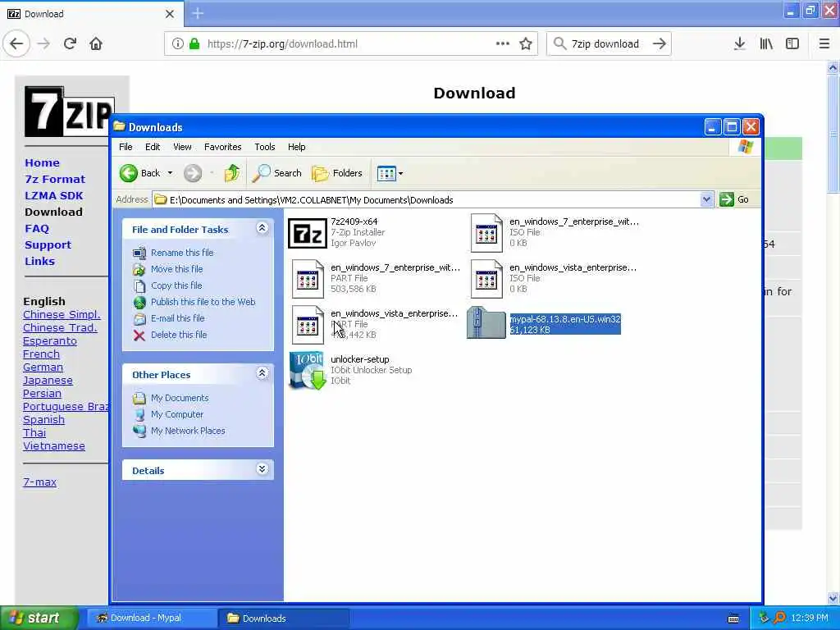840x630 pixels.
Task: Select the 7z2409-x64 installer icon
Action: (x=308, y=234)
